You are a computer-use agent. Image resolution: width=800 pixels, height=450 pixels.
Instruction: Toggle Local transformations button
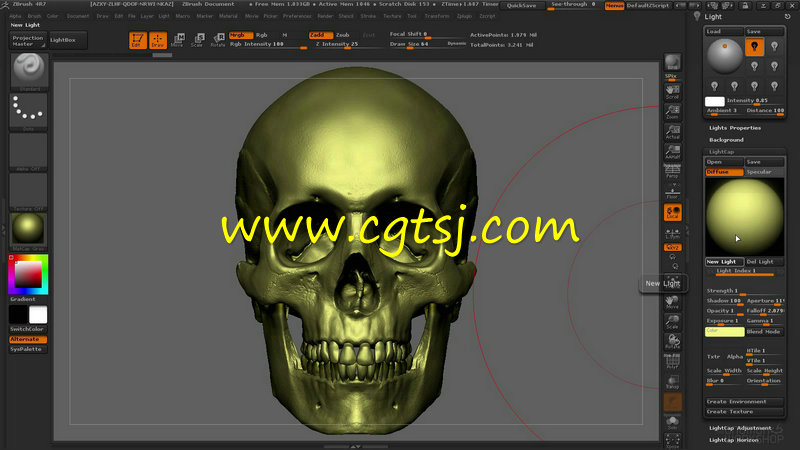click(672, 212)
